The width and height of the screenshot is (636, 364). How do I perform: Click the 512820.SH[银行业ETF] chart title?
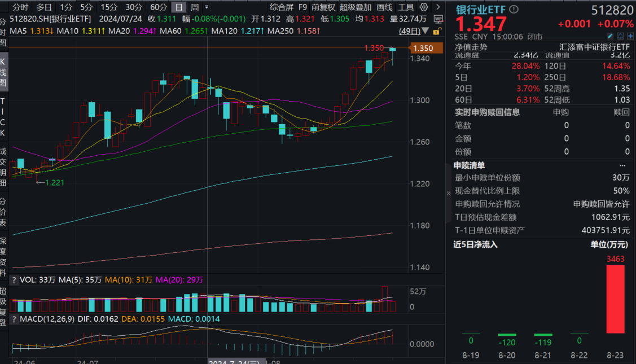[50, 19]
